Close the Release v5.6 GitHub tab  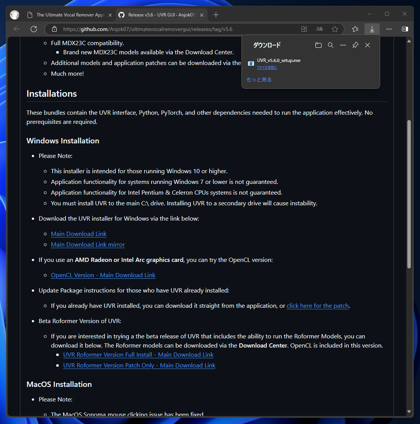(x=202, y=15)
